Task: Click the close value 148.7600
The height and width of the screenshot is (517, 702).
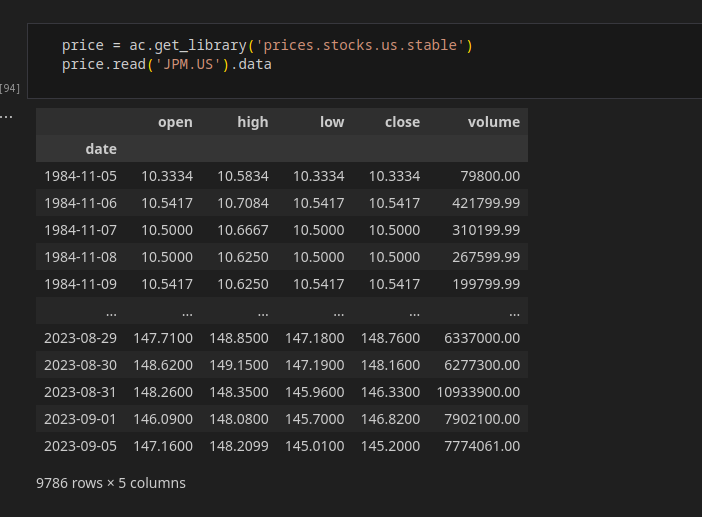Action: point(390,338)
